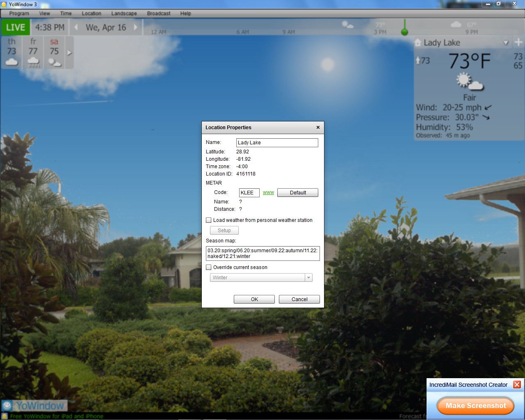Click the next day arrow beside the date
The image size is (525, 420).
(x=136, y=27)
